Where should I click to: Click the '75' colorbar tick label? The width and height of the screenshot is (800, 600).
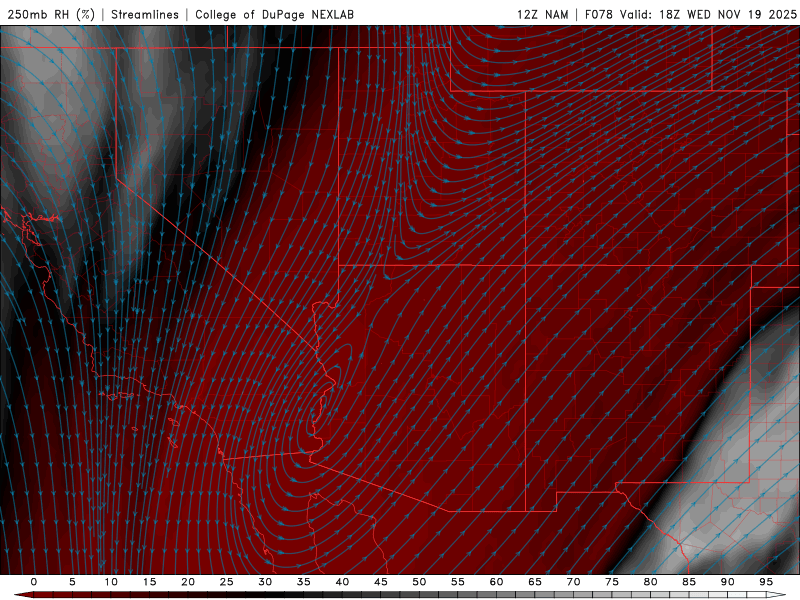612,582
